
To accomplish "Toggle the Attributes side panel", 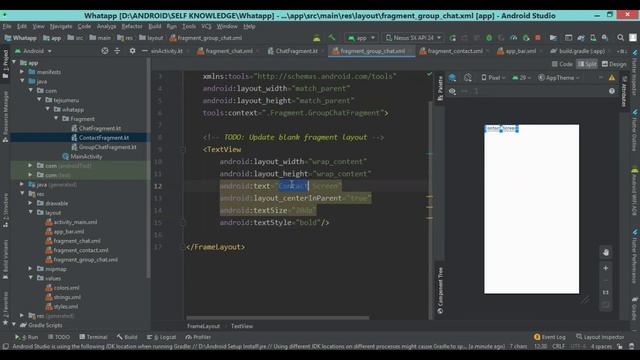I will coord(624,91).
